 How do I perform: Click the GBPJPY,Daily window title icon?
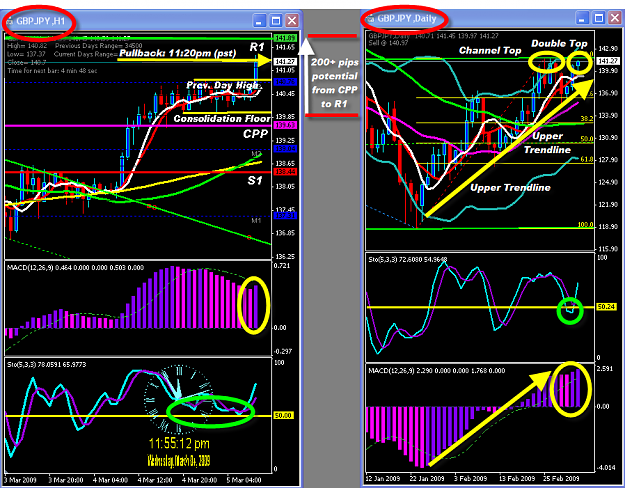tap(371, 19)
